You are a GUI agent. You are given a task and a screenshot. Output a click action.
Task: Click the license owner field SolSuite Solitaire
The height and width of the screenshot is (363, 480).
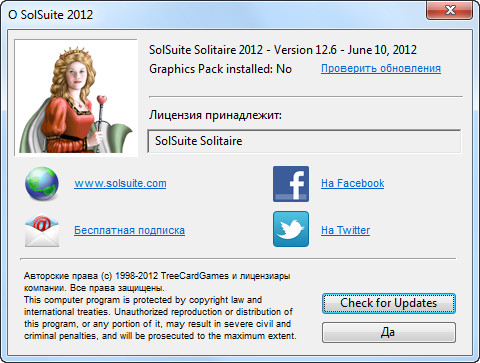304,141
